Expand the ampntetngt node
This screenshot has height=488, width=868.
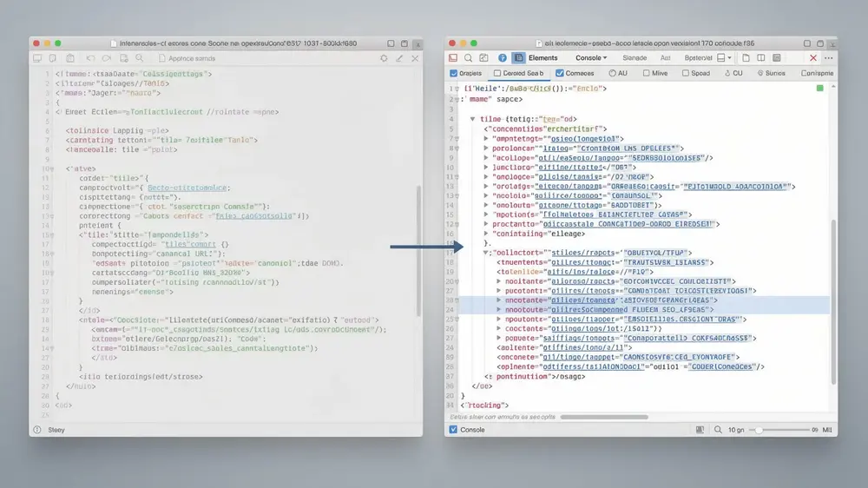coord(486,139)
